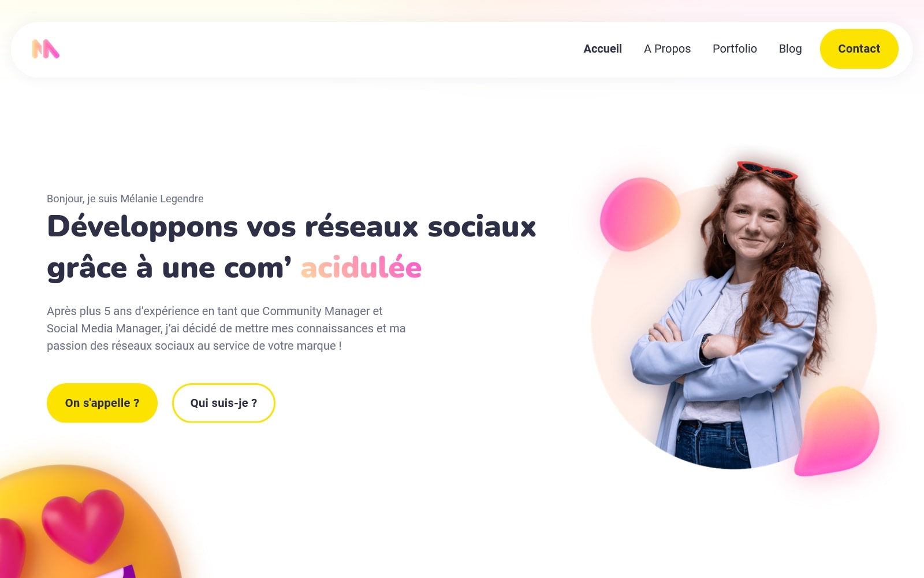Viewport: 924px width, 578px height.
Task: Click the greeting text Bonjour, je suis Mélanie Legendre
Action: click(x=125, y=199)
